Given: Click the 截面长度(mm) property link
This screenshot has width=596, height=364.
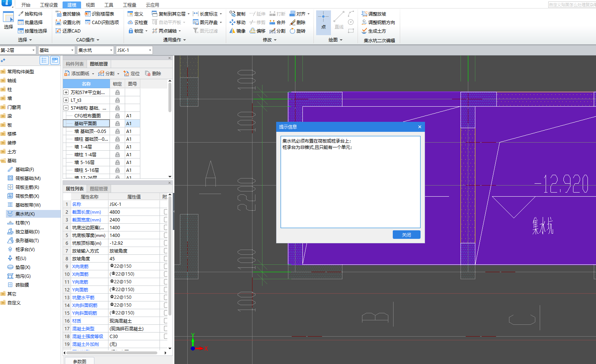Looking at the screenshot, I should click(x=86, y=212).
